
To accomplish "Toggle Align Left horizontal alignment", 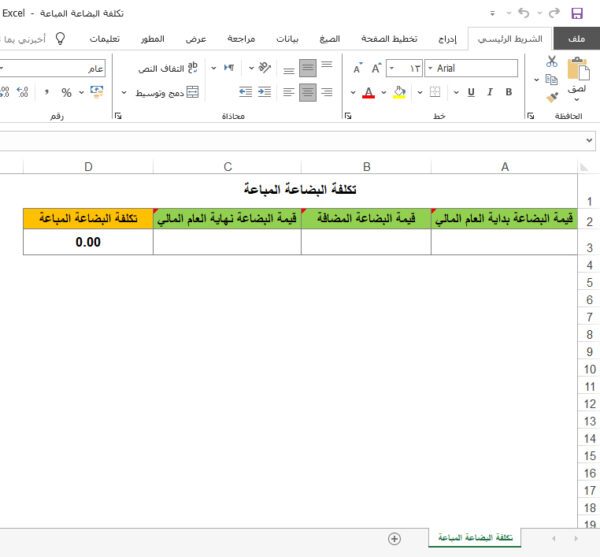I will [x=289, y=92].
